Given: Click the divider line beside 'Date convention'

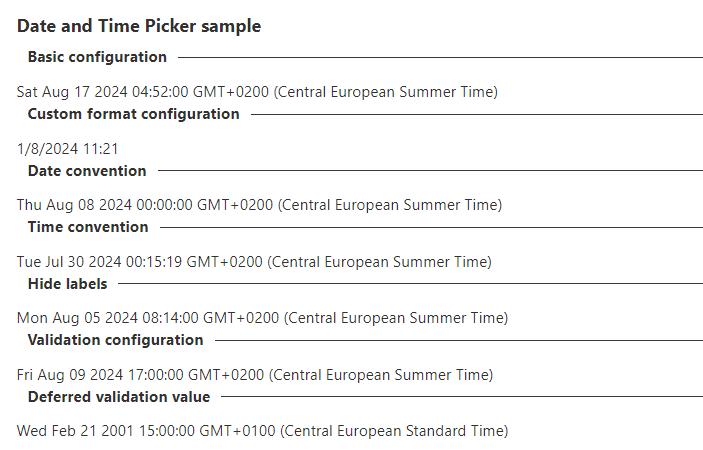Looking at the screenshot, I should coord(430,171).
